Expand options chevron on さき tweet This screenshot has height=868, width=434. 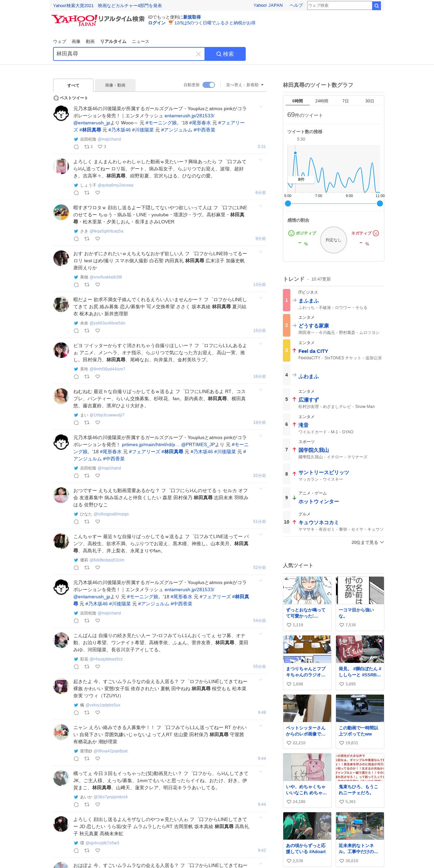pyautogui.click(x=261, y=206)
